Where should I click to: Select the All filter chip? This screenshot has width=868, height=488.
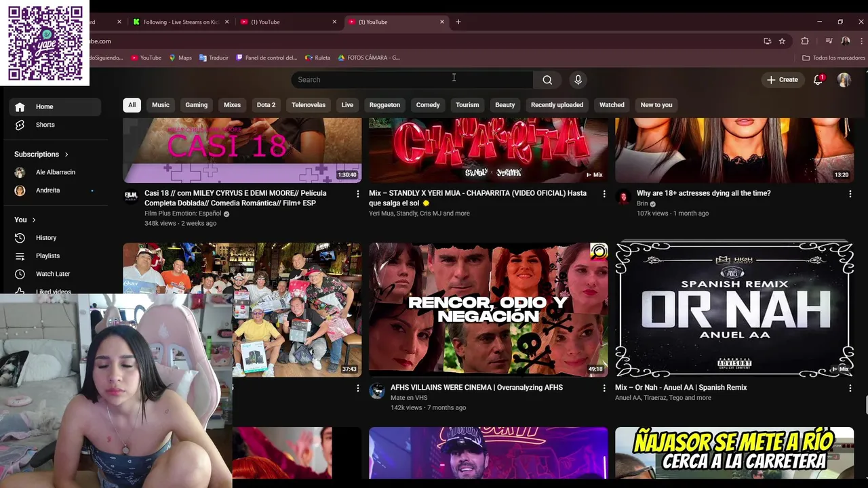[132, 105]
